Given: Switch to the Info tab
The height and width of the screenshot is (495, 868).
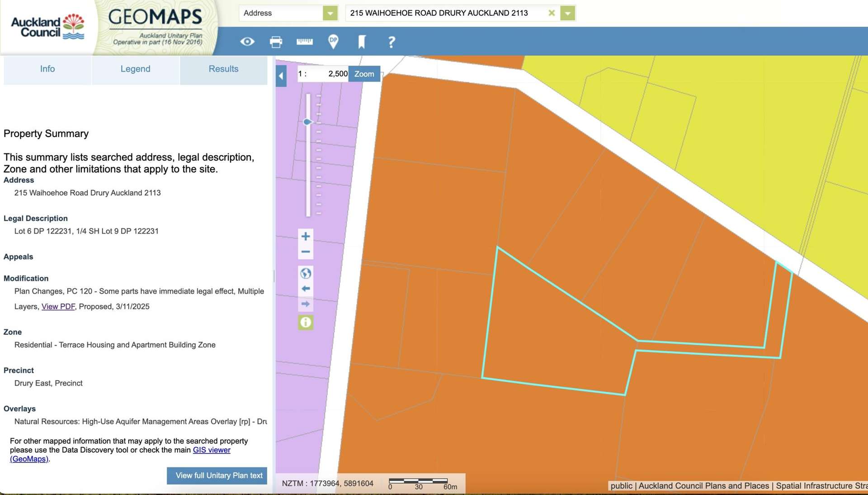Looking at the screenshot, I should [47, 69].
